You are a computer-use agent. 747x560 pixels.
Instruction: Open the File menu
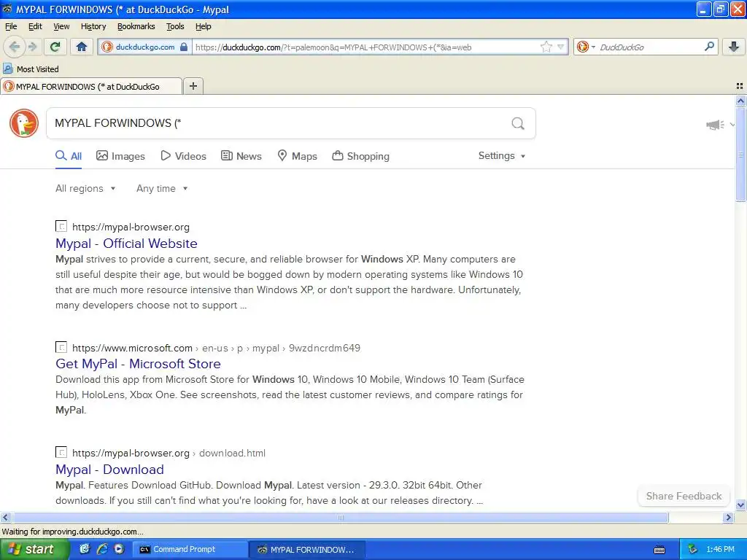click(11, 27)
